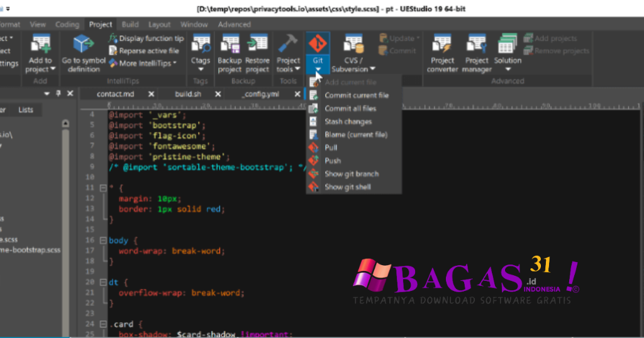Select Commit all files in Git menu
The height and width of the screenshot is (338, 644).
(x=350, y=108)
